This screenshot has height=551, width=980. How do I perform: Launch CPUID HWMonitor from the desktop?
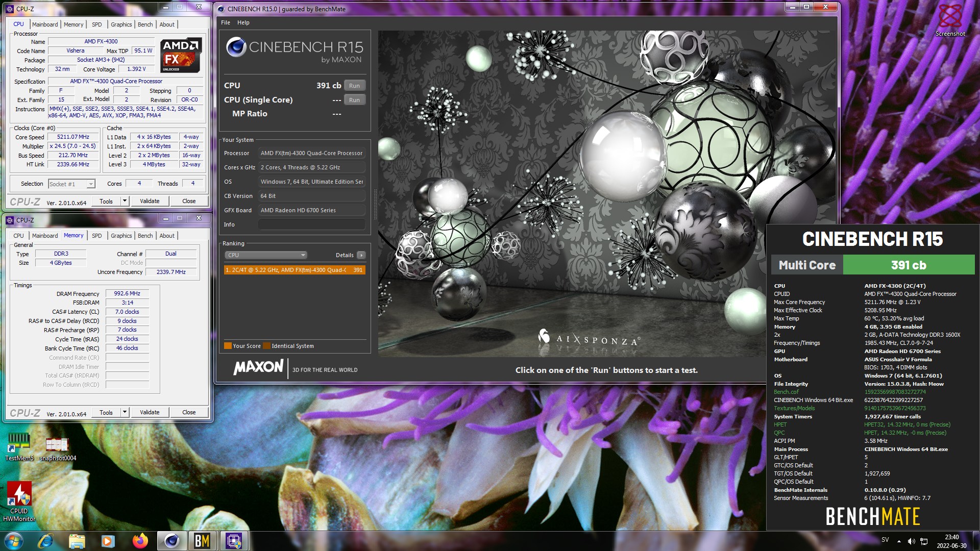19,501
